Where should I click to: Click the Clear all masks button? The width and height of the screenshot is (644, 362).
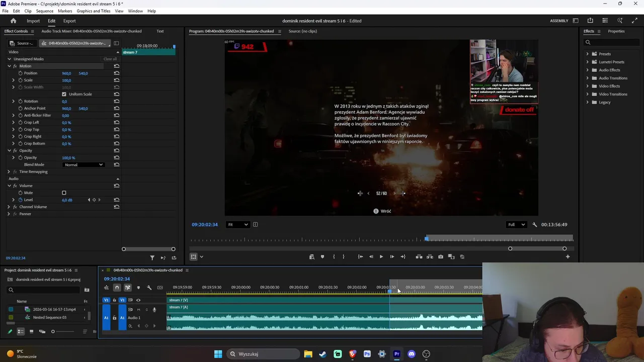[x=110, y=59]
